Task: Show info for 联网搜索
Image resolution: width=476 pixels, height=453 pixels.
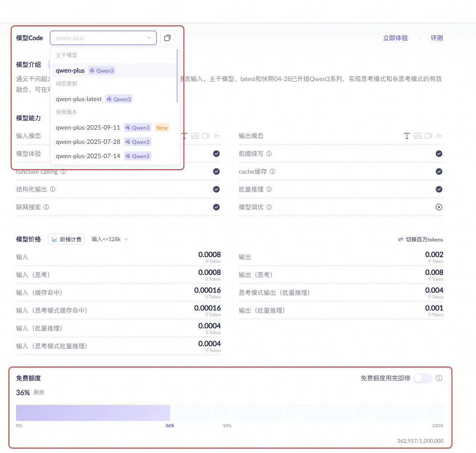Action: (46, 207)
